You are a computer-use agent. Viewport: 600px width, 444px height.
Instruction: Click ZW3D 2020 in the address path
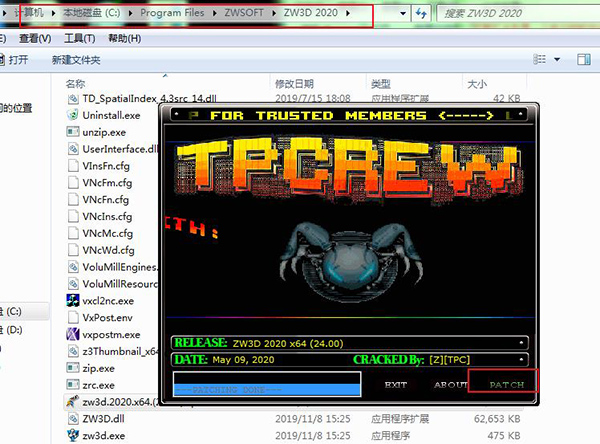coord(311,13)
